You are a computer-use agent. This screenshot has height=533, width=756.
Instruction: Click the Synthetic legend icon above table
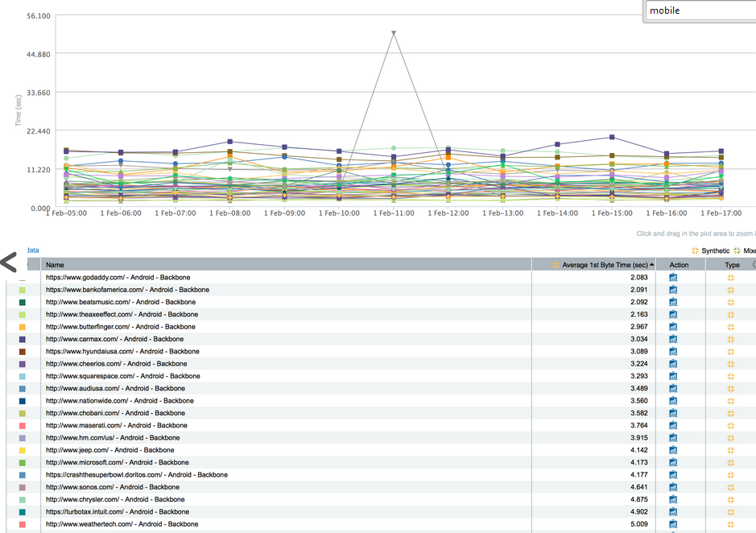click(x=696, y=251)
